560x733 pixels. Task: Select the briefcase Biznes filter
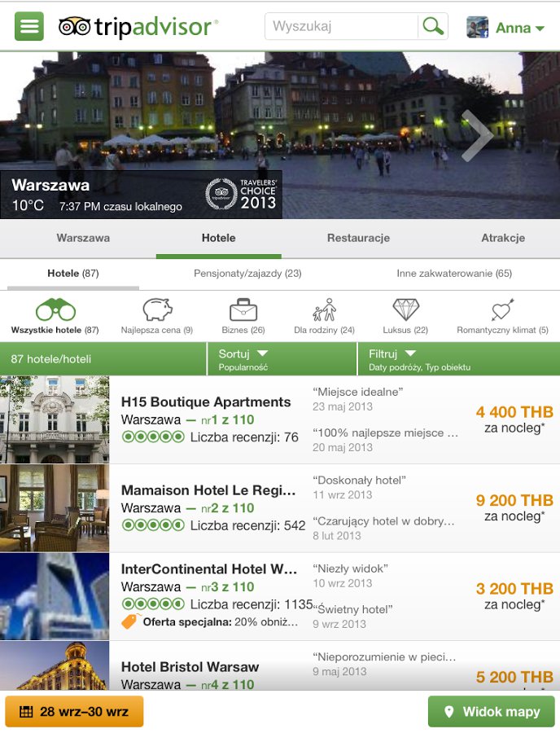point(243,316)
